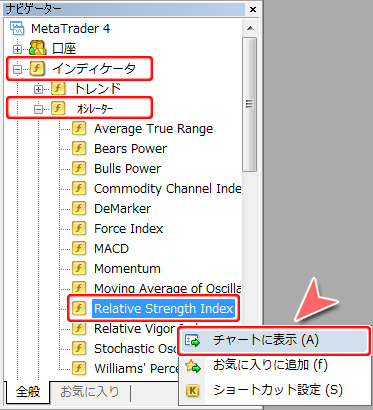Click the scrollbar up arrow
The width and height of the screenshot is (373, 410).
[250, 28]
